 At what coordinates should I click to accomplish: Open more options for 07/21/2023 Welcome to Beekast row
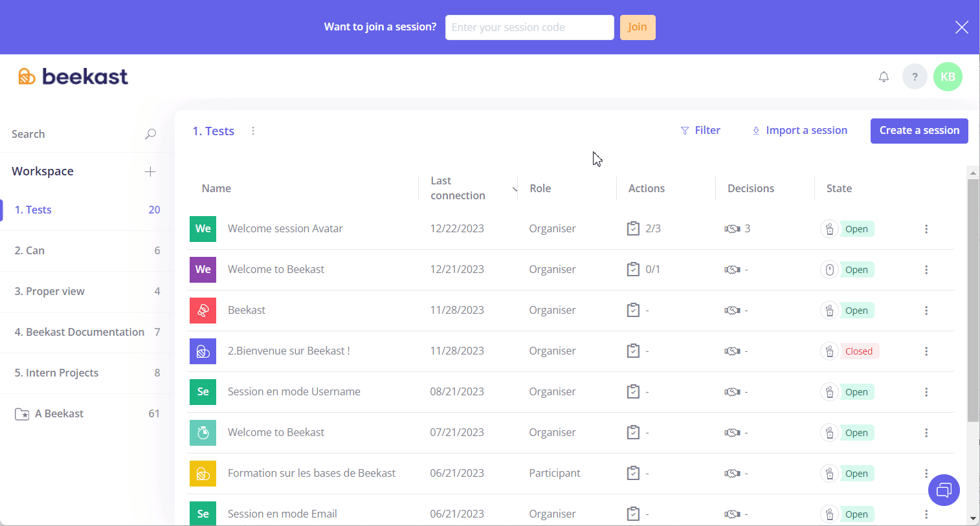(x=926, y=433)
